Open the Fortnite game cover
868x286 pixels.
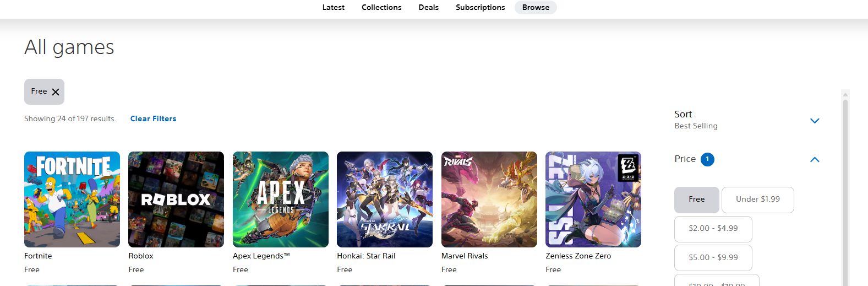[x=72, y=199]
